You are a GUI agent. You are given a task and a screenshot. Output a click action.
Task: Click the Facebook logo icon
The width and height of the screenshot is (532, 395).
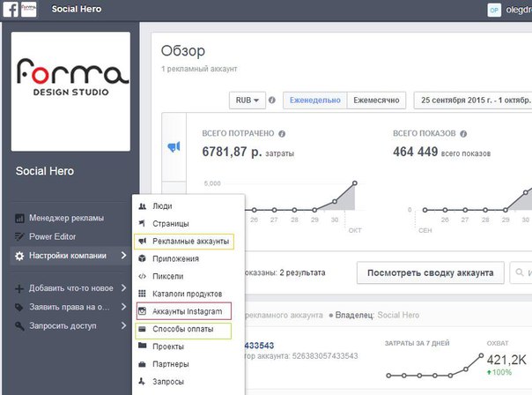click(11, 9)
